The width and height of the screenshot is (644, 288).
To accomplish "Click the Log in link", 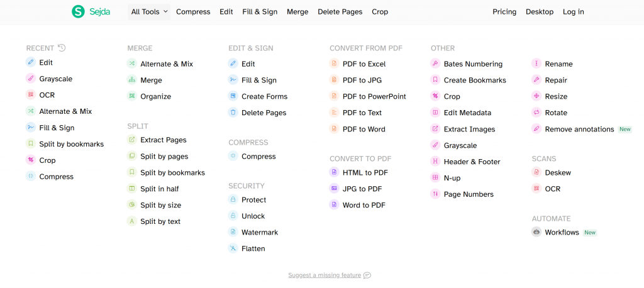I will point(574,12).
